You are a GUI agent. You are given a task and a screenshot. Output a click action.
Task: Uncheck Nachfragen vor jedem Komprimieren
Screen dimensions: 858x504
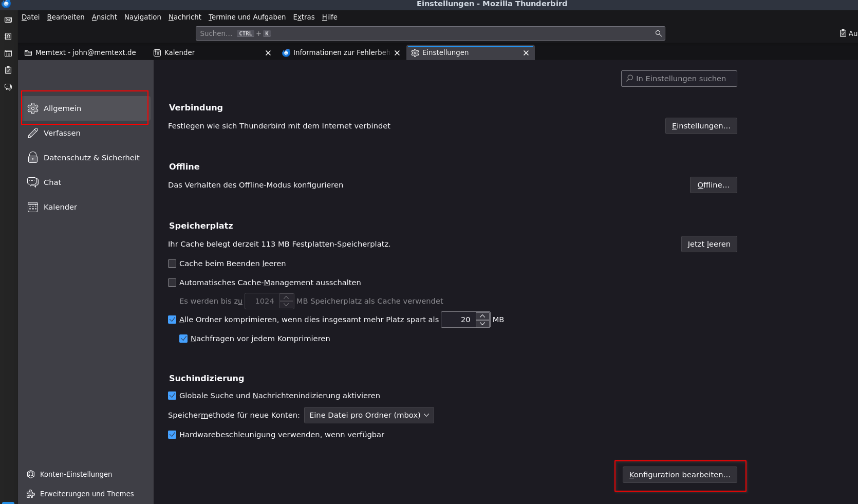[183, 339]
